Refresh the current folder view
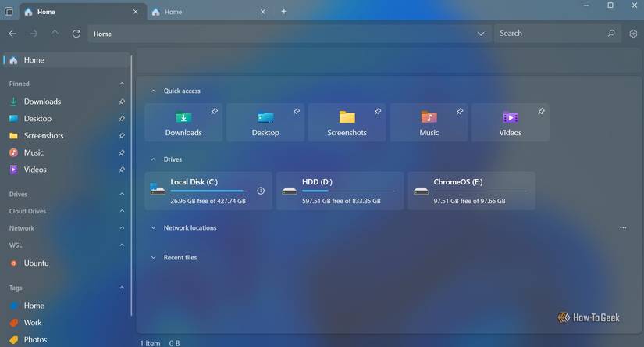Image resolution: width=644 pixels, height=347 pixels. (x=76, y=34)
